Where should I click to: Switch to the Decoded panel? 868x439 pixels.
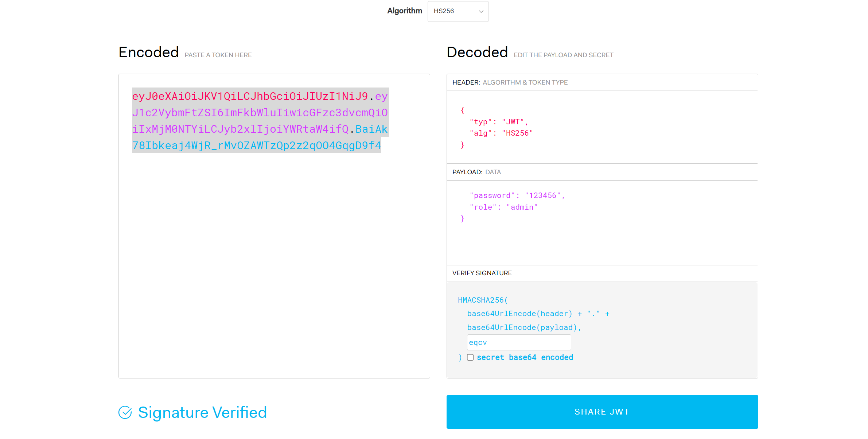tap(478, 52)
